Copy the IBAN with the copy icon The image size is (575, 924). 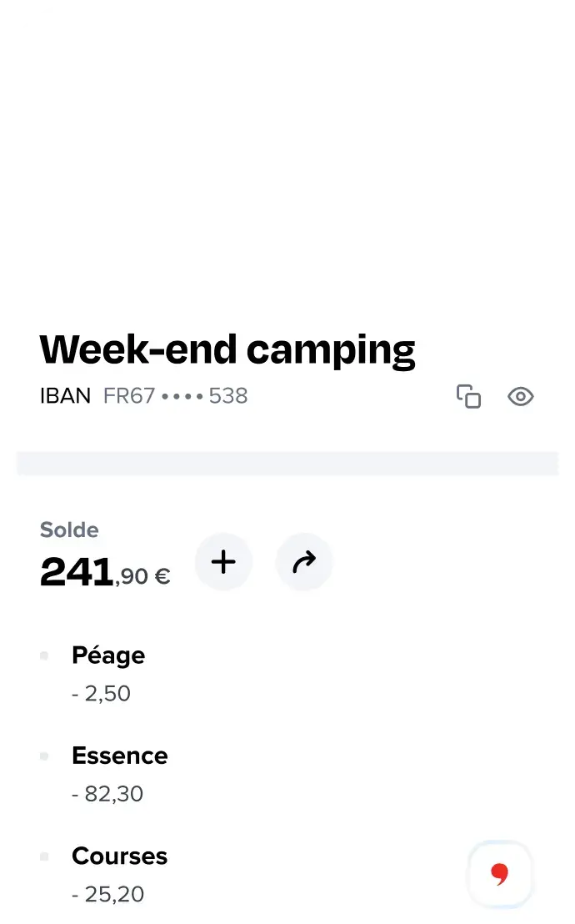click(469, 396)
